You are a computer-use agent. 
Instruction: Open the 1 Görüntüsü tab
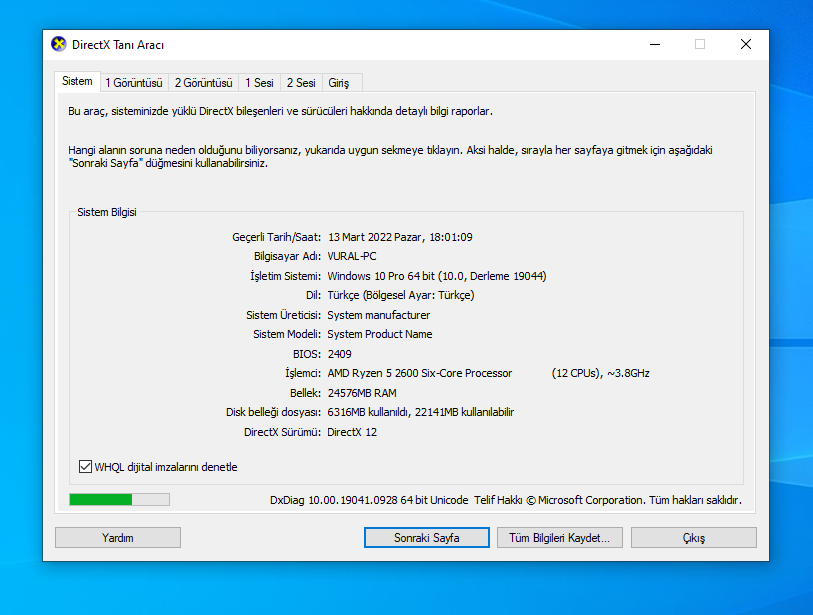point(134,83)
